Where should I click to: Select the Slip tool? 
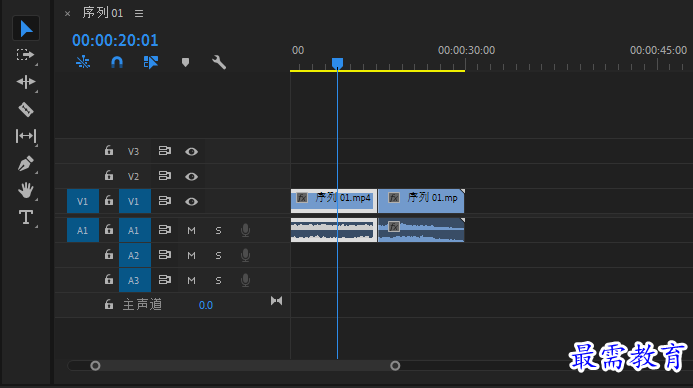26,136
